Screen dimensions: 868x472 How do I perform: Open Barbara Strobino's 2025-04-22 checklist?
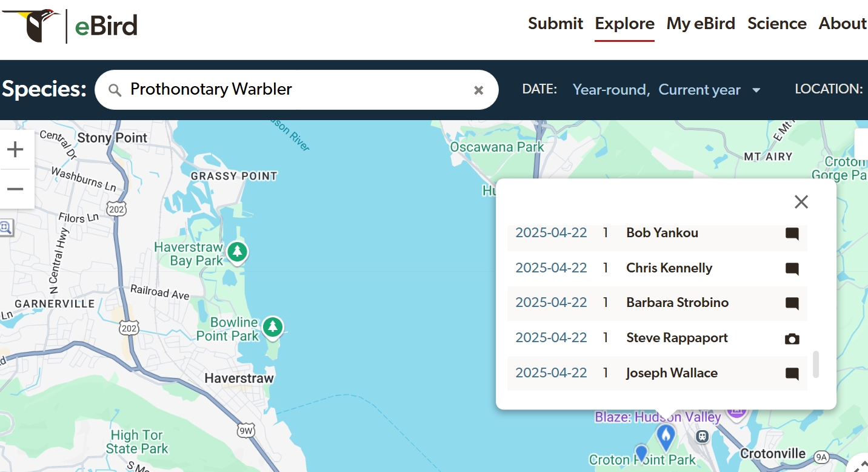pyautogui.click(x=551, y=303)
